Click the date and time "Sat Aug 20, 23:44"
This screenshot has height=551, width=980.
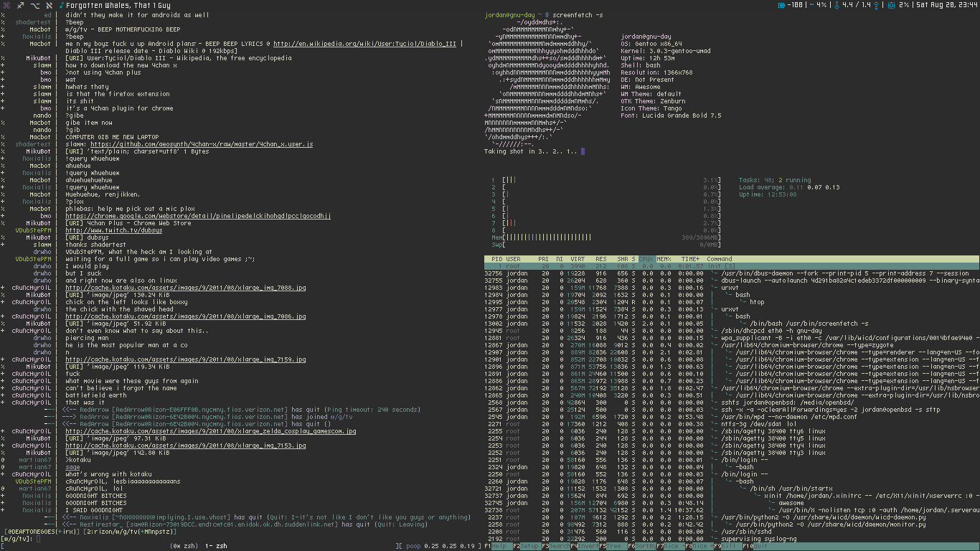tap(948, 5)
